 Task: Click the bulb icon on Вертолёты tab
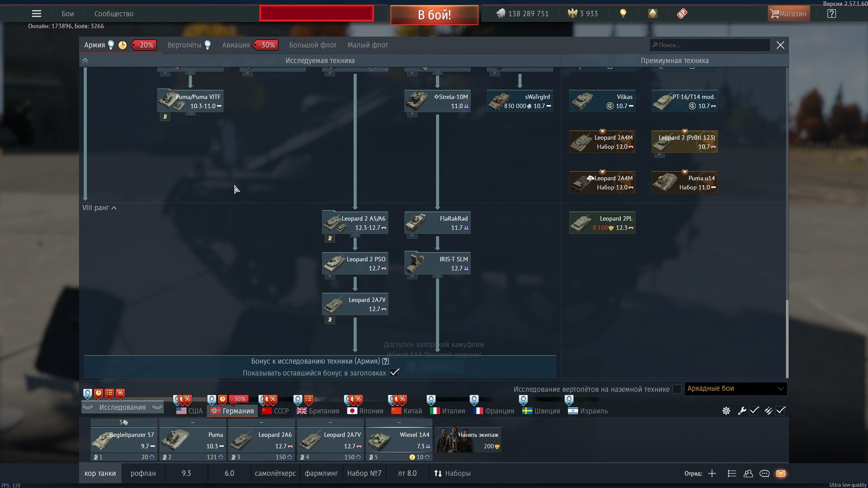[208, 45]
